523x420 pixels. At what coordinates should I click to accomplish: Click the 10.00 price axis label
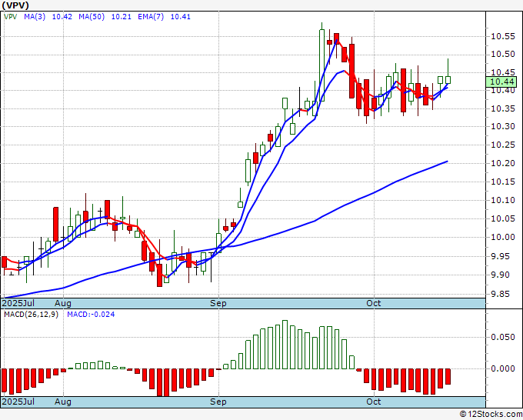[503, 237]
